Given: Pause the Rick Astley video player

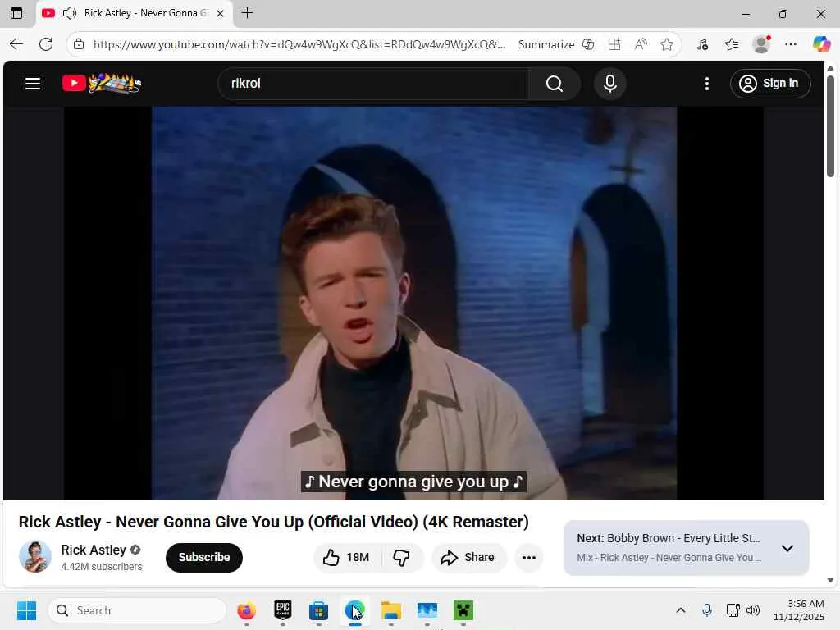Looking at the screenshot, I should tap(413, 303).
